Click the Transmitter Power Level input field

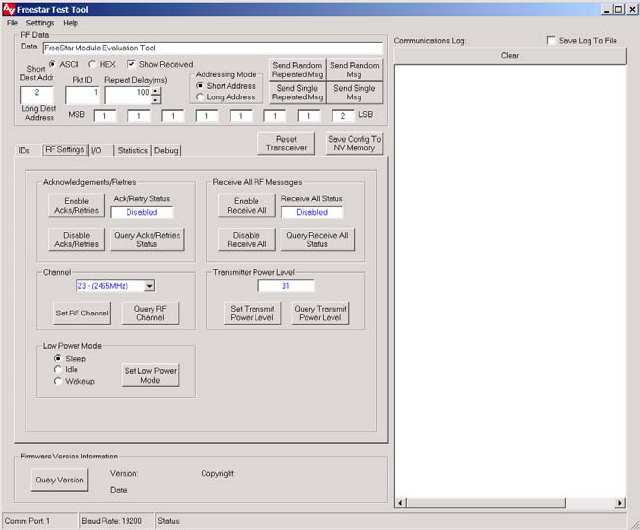(285, 286)
